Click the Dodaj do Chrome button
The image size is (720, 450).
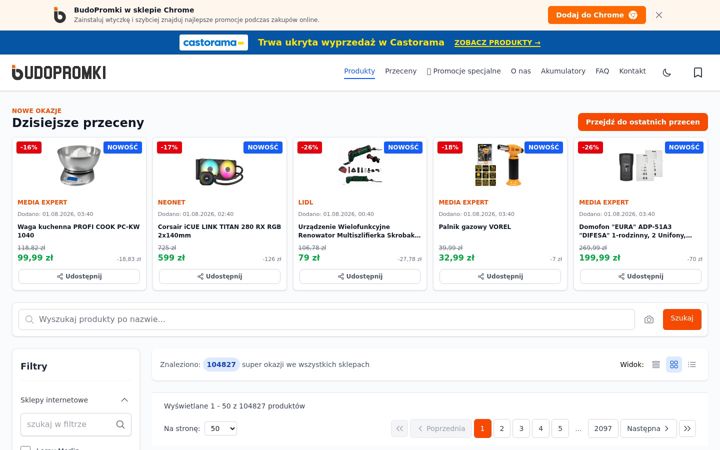[x=596, y=15]
